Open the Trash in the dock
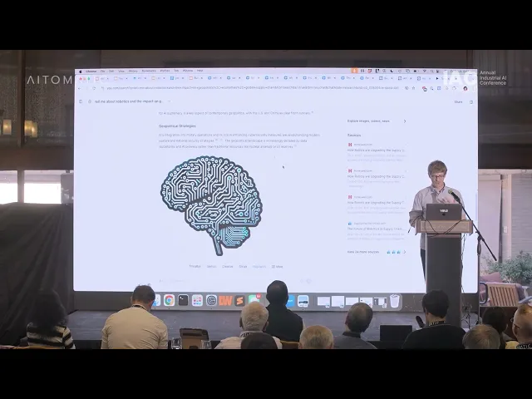The image size is (532, 399). coord(394,301)
